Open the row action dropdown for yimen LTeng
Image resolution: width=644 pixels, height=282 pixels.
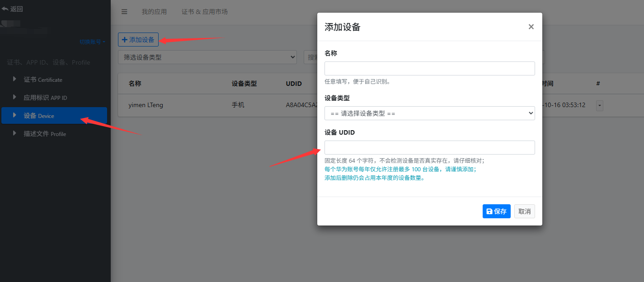[x=600, y=105]
